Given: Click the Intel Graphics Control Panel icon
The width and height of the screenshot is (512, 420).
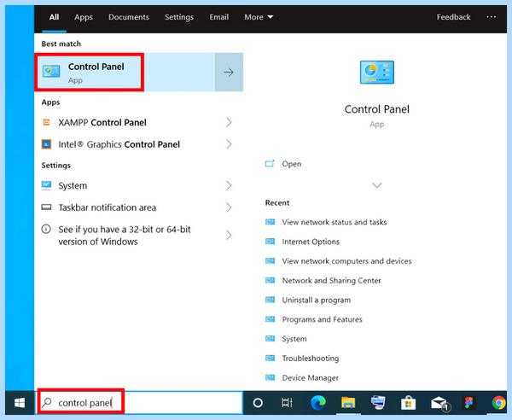Looking at the screenshot, I should [x=46, y=144].
